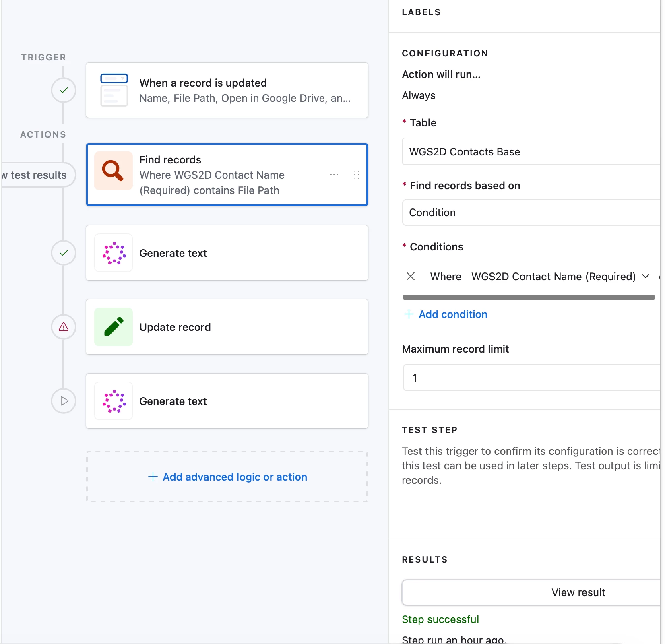Viewport: 665px width, 644px height.
Task: Click the Find records magnifier icon
Action: (x=113, y=171)
